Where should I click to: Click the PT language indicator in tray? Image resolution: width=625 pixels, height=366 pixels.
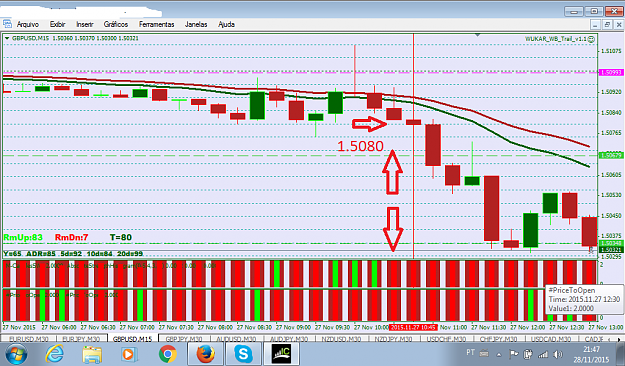click(x=470, y=352)
